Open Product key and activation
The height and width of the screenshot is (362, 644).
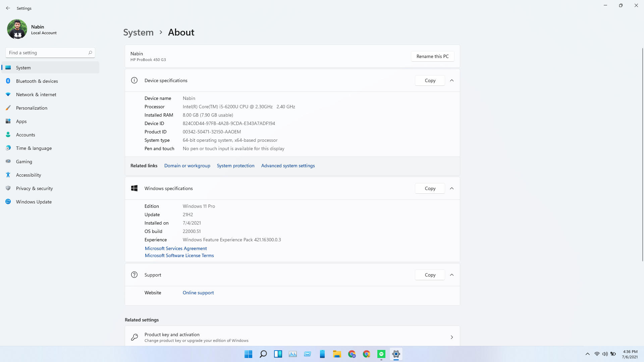(292, 337)
